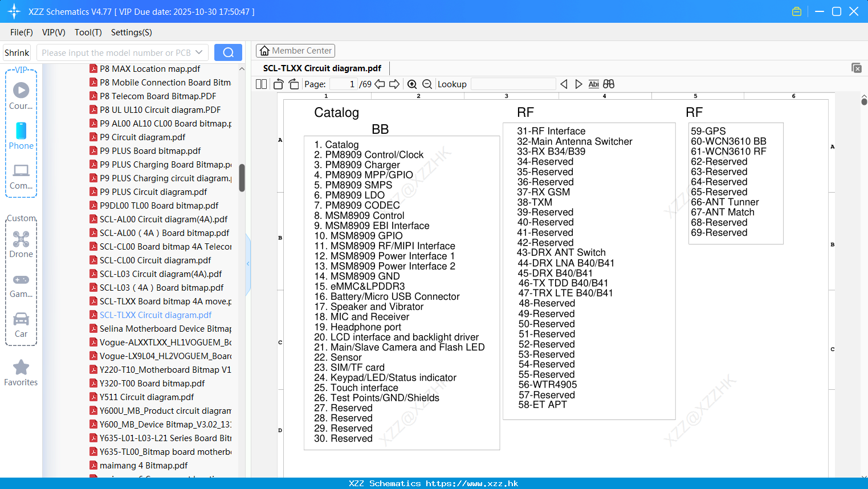The height and width of the screenshot is (489, 868).
Task: Toggle the Abi whole-word match icon
Action: 593,84
